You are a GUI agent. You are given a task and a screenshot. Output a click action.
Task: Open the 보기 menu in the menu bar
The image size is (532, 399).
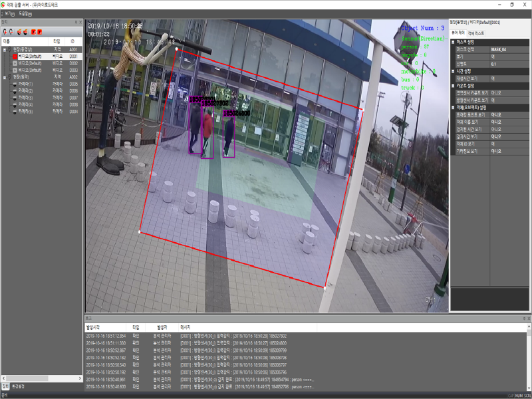point(9,13)
